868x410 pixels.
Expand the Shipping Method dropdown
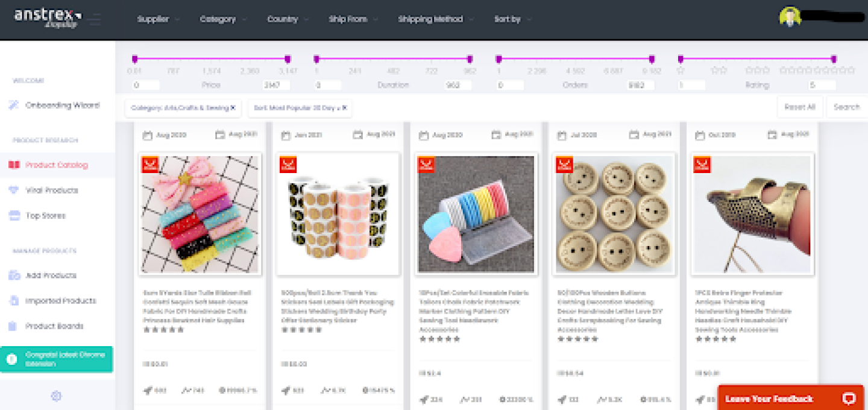pos(435,19)
